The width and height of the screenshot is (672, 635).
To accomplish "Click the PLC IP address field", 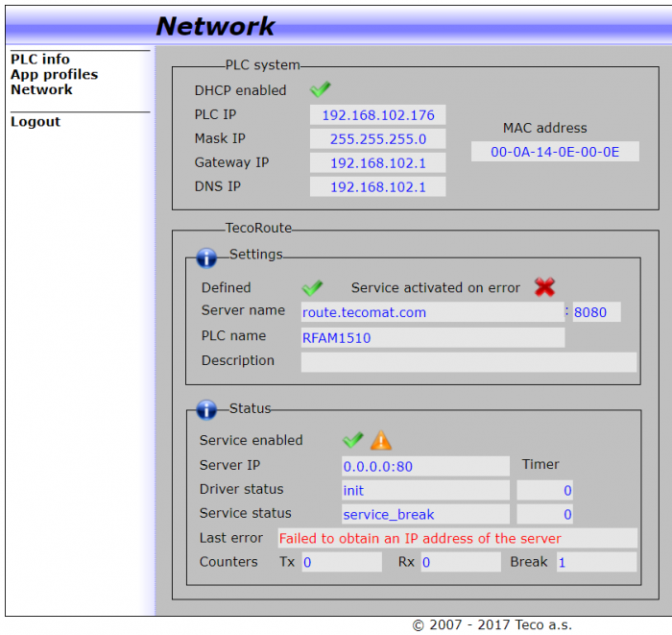I will pos(377,115).
